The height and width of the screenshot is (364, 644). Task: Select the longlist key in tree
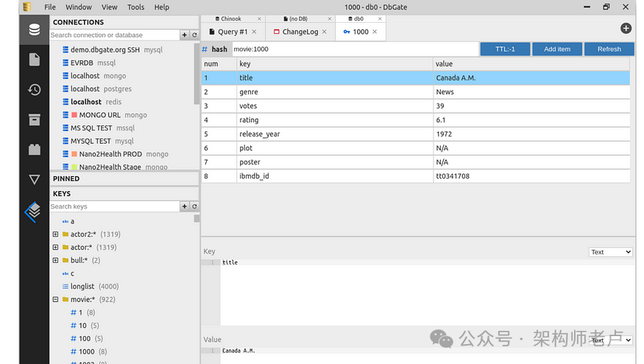82,287
